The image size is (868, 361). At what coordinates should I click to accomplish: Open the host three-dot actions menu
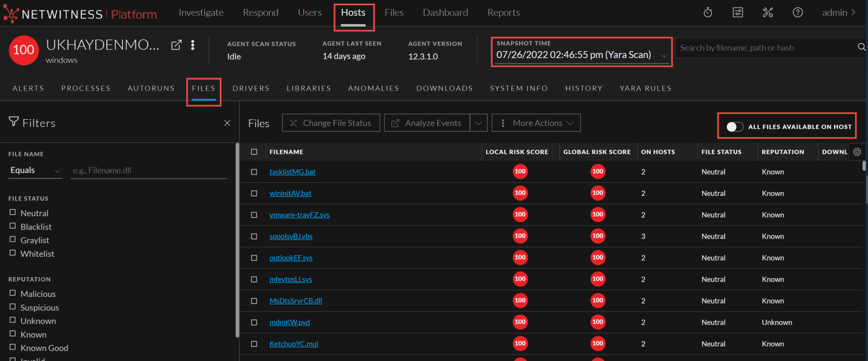tap(193, 45)
